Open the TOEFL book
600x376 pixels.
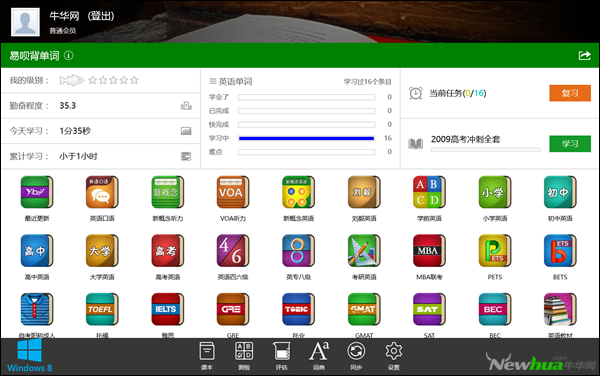click(102, 309)
